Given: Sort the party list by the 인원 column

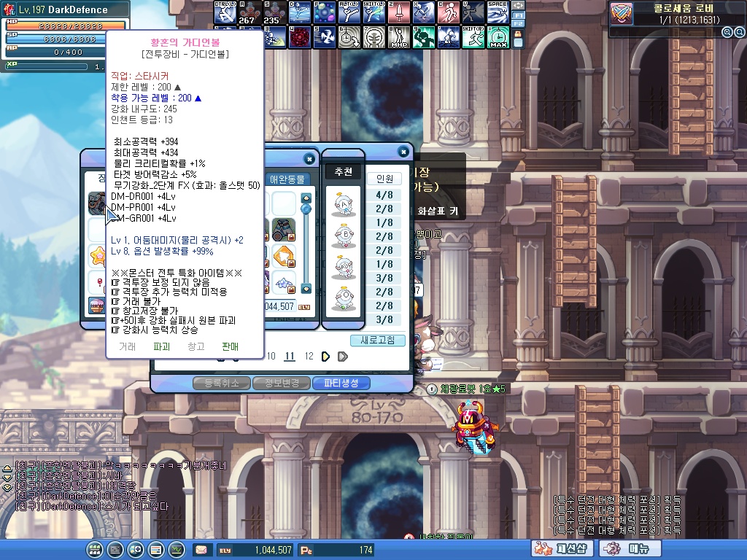Looking at the screenshot, I should (x=384, y=179).
